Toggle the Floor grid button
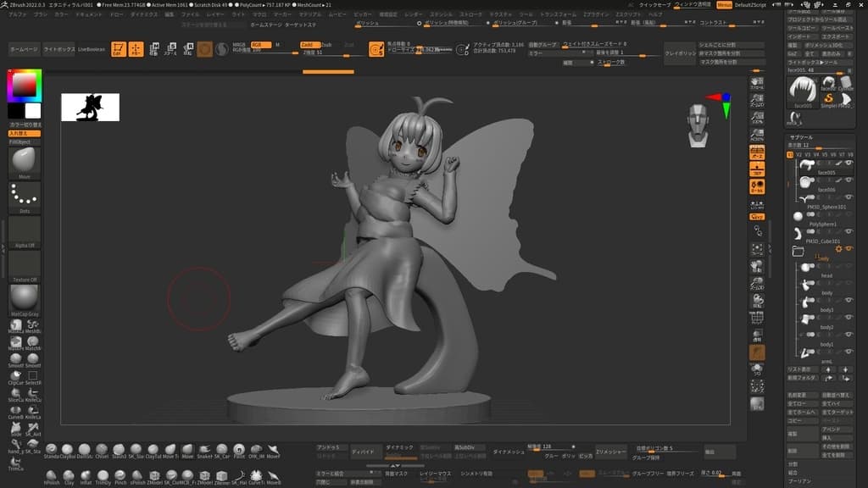 [757, 169]
